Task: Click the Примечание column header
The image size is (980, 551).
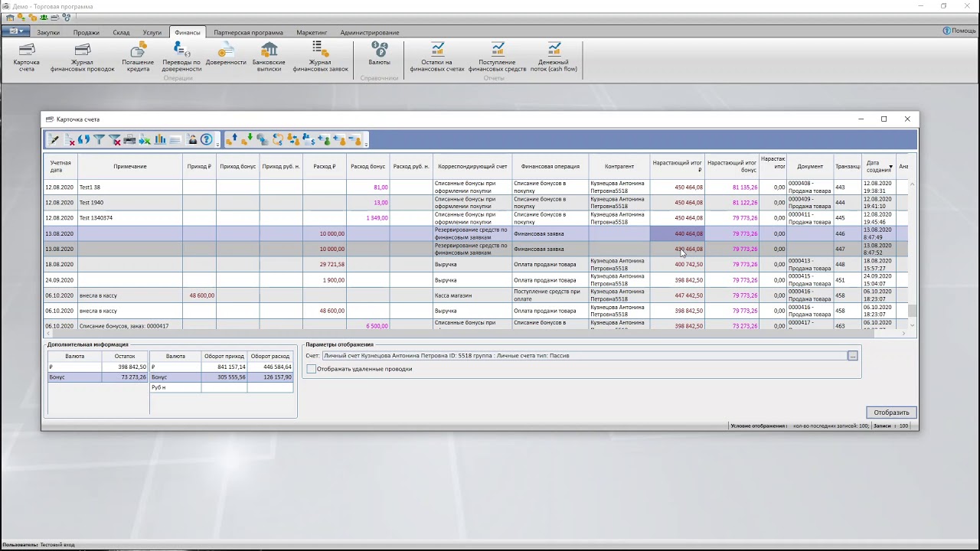Action: pos(130,166)
